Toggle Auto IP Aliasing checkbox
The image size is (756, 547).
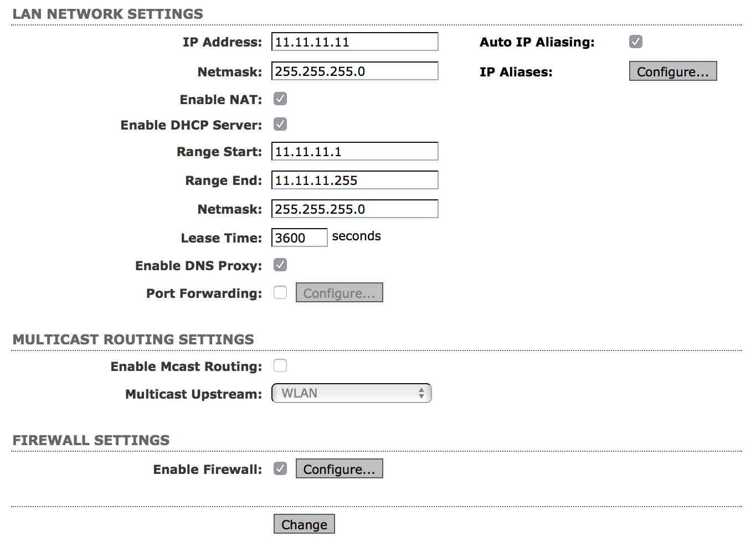click(636, 42)
